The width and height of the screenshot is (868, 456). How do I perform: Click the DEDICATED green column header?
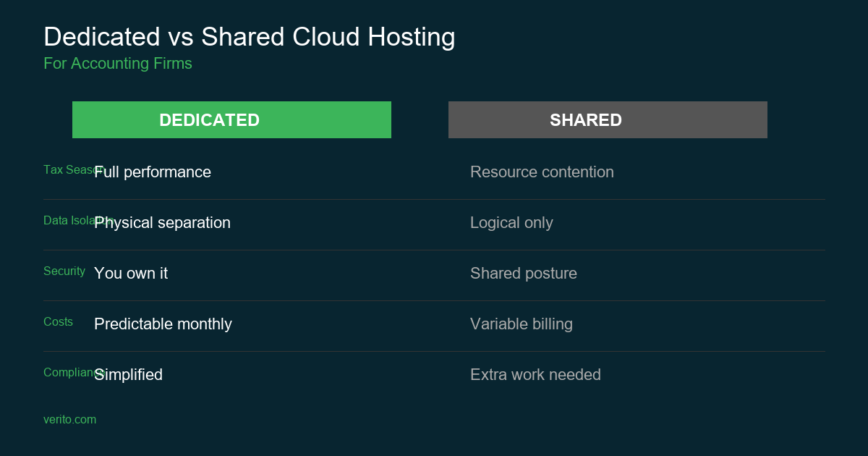[x=231, y=120]
